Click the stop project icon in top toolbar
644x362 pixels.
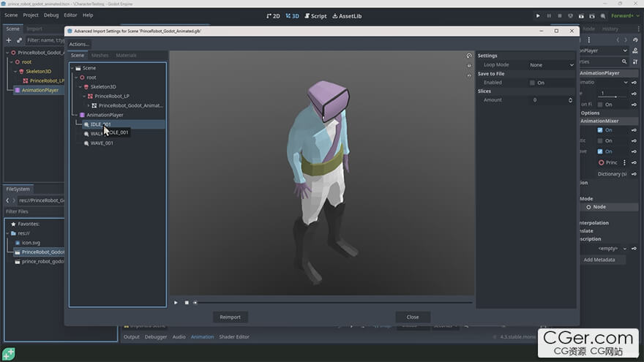559,16
